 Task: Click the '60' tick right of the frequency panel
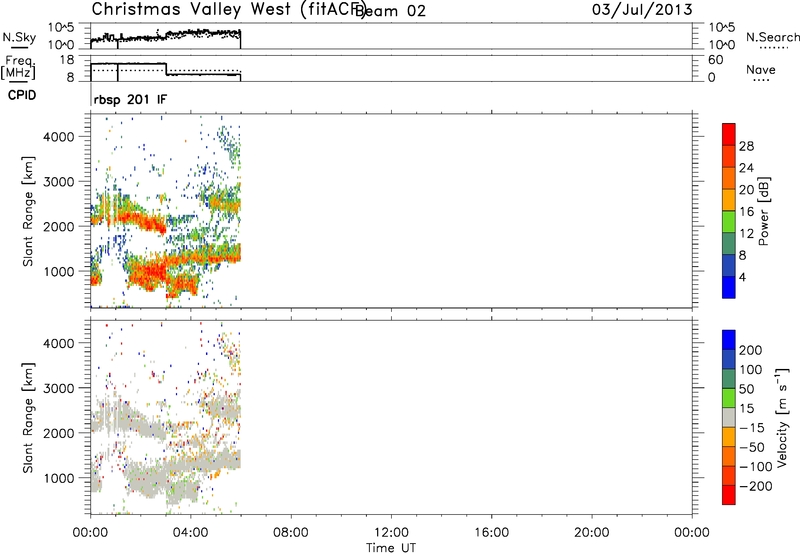[716, 60]
